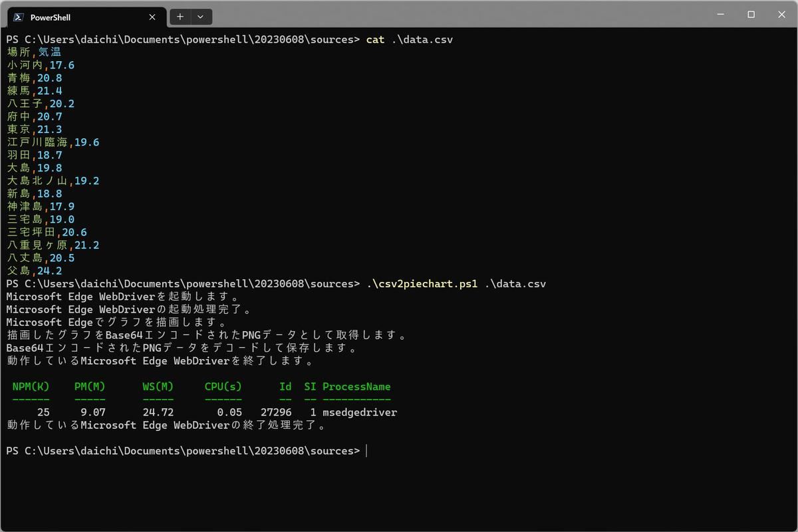
Task: Click the header line '場所,気温'
Action: 34,52
